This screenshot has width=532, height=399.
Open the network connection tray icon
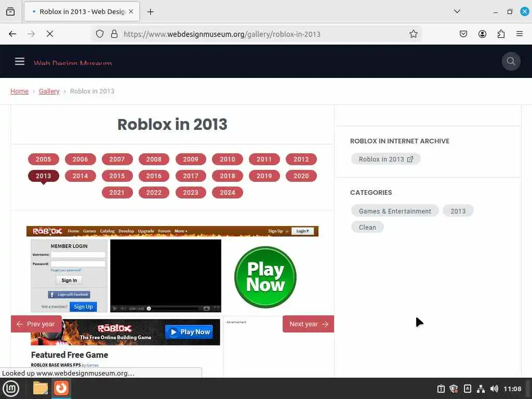coord(481,389)
